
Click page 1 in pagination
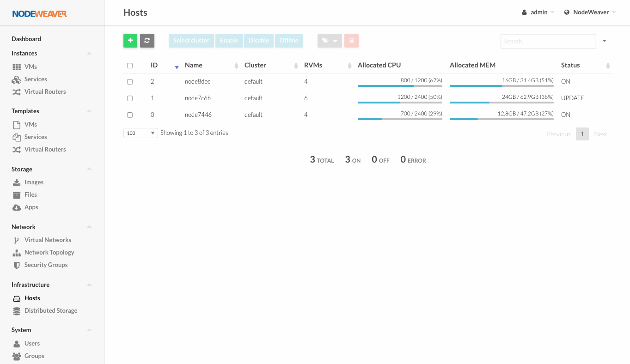582,134
